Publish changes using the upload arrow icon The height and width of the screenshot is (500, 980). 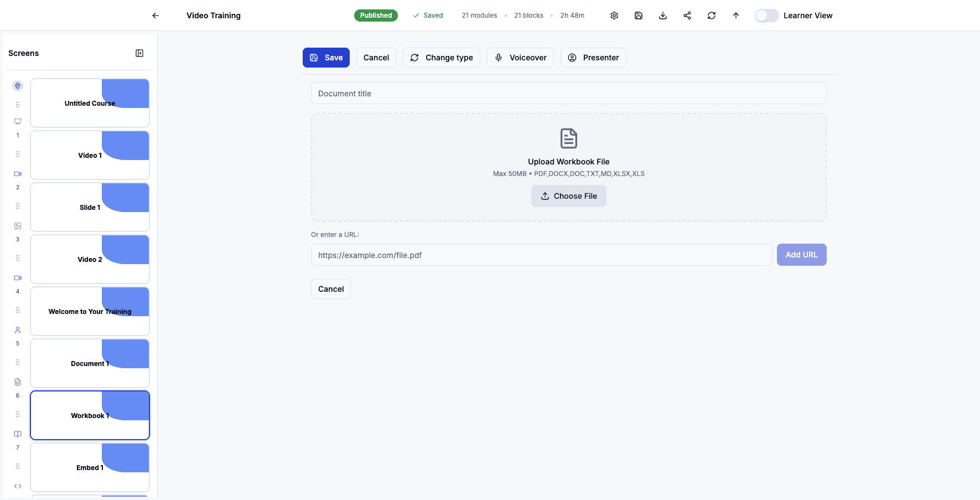tap(735, 15)
